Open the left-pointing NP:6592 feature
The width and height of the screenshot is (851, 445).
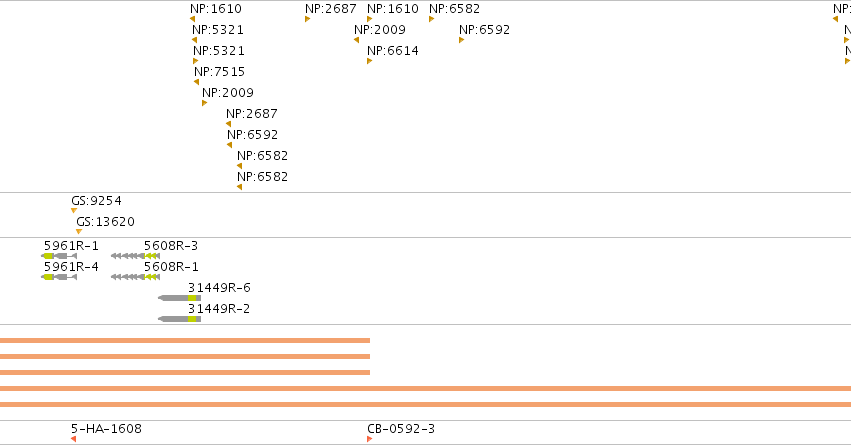tap(230, 145)
